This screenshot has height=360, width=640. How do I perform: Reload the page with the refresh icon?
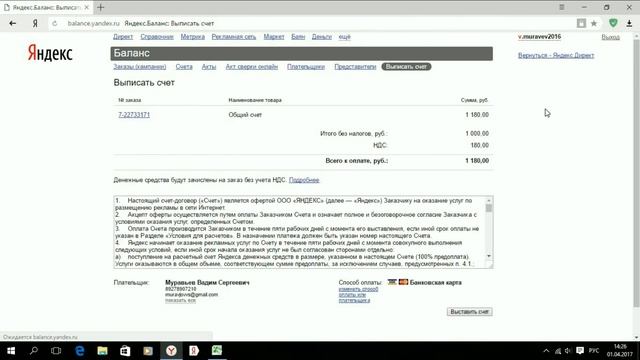coord(55,24)
